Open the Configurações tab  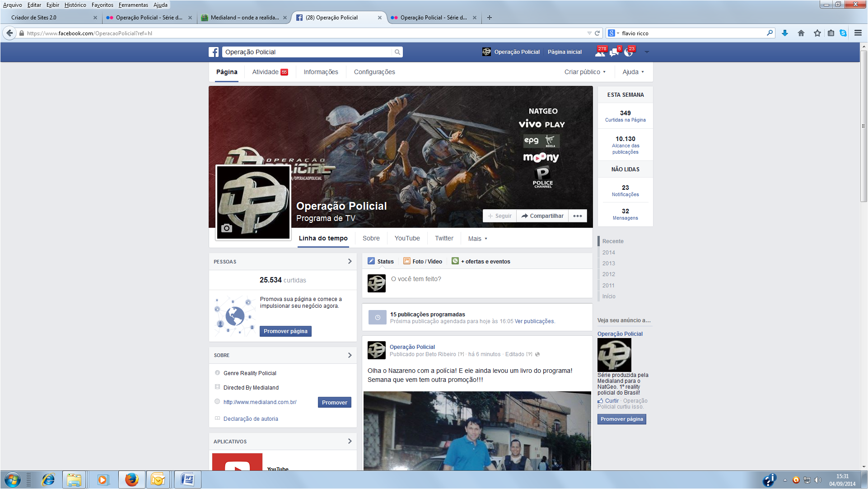click(374, 72)
